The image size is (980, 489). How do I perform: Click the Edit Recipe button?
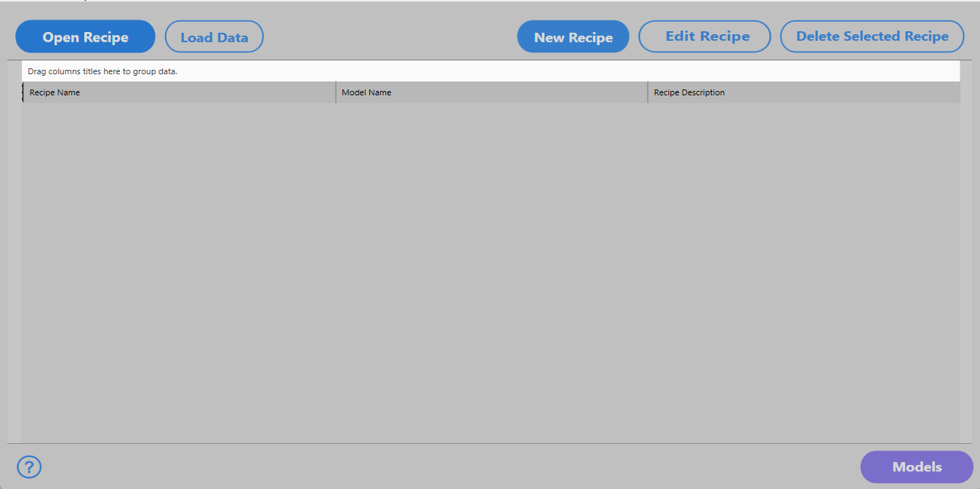click(x=704, y=36)
